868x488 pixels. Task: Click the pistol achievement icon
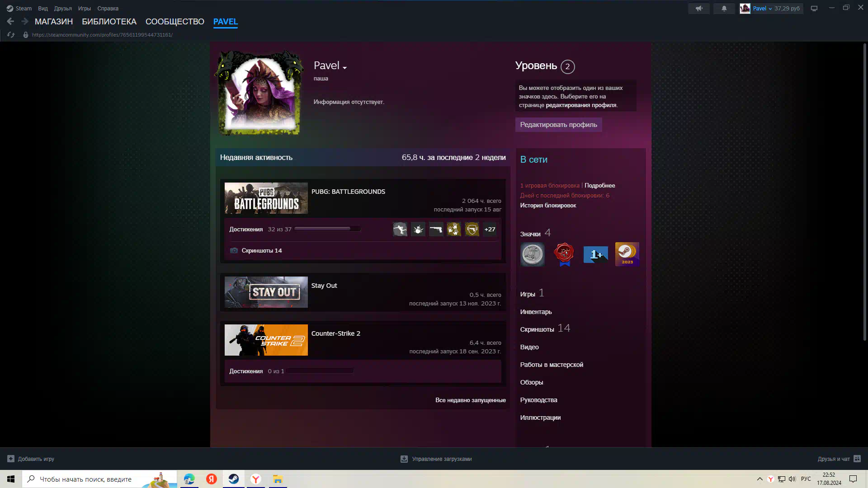tap(436, 229)
